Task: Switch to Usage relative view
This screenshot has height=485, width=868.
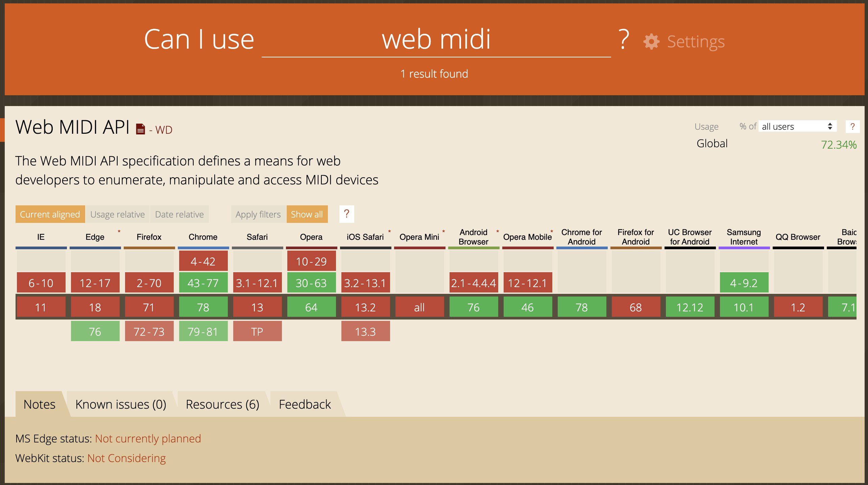Action: coord(118,214)
